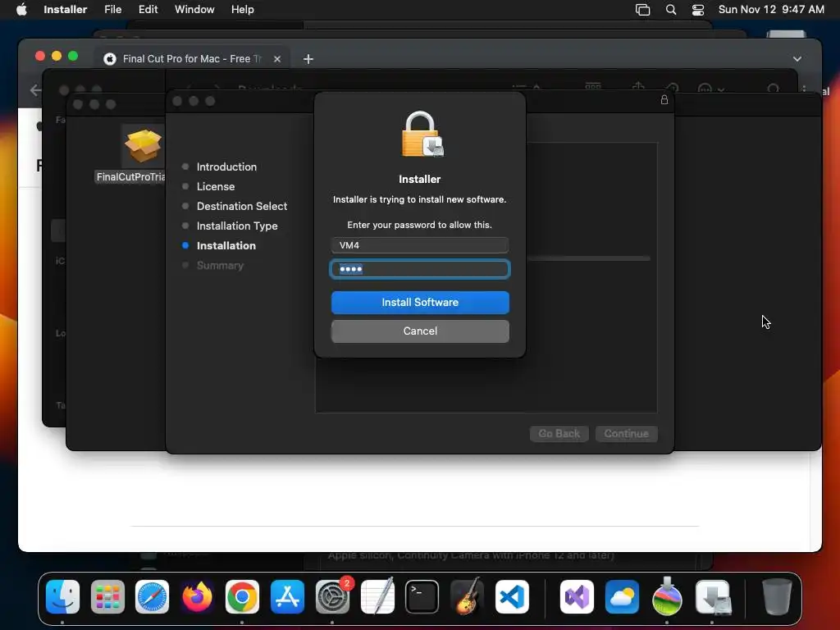Edit the VM4 username field
This screenshot has width=840, height=630.
[420, 245]
